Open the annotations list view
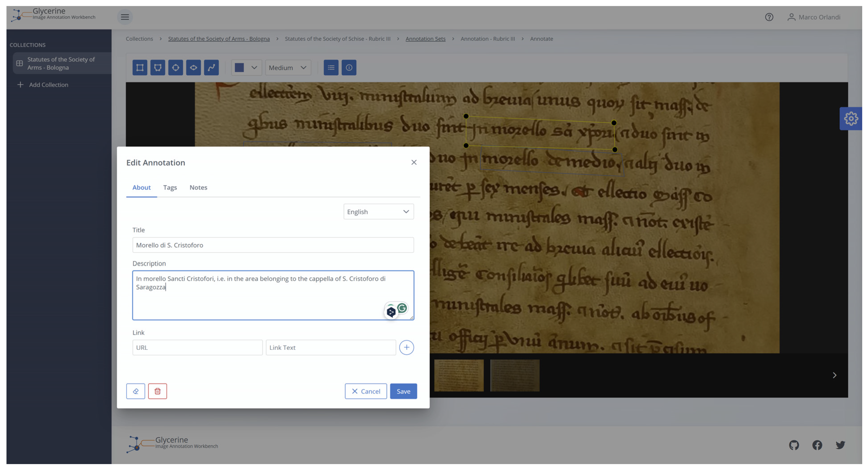 point(331,68)
